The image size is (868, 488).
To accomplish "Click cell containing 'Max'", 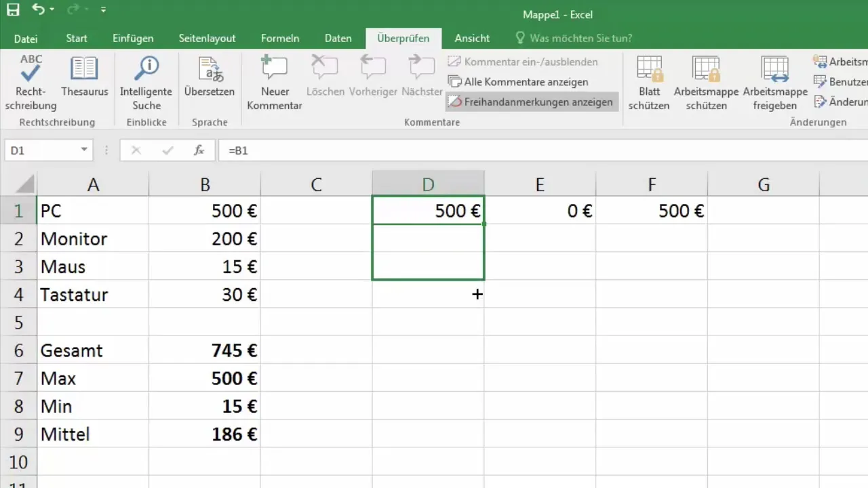I will (x=93, y=378).
